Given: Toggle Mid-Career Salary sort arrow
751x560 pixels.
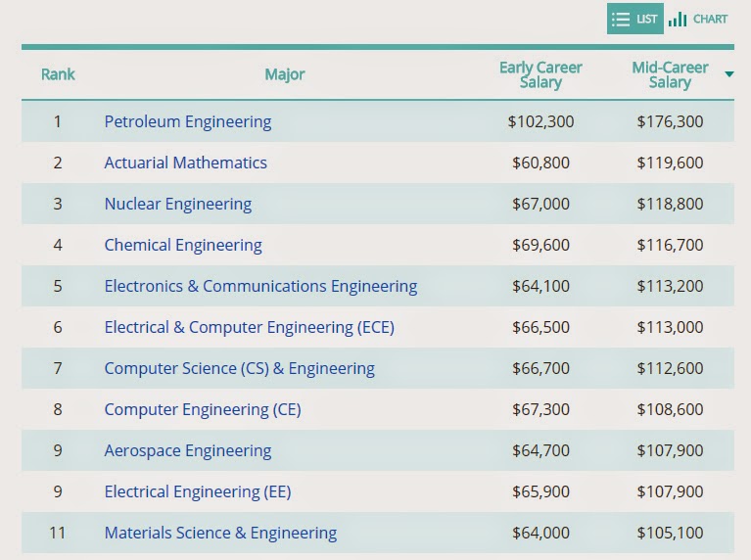Looking at the screenshot, I should pos(728,74).
